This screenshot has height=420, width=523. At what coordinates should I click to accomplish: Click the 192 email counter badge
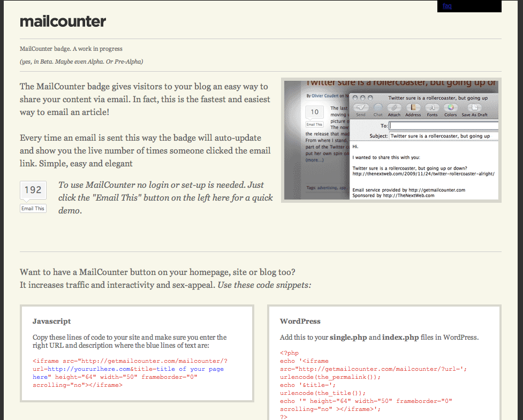click(x=33, y=190)
